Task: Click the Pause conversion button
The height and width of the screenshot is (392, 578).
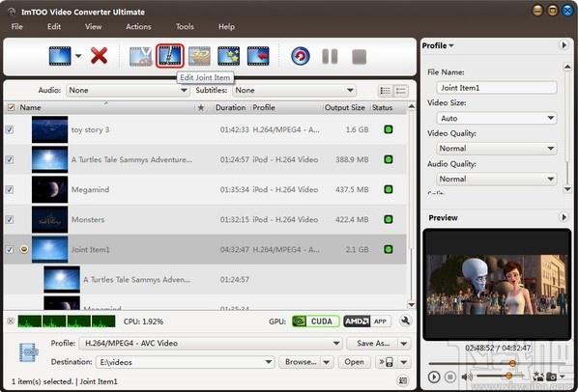Action: point(330,56)
